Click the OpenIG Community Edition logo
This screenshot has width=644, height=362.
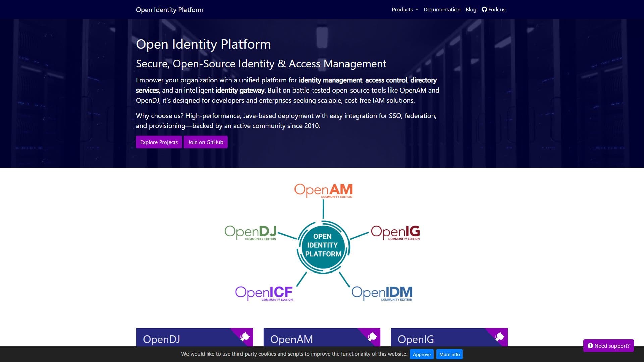point(395,233)
